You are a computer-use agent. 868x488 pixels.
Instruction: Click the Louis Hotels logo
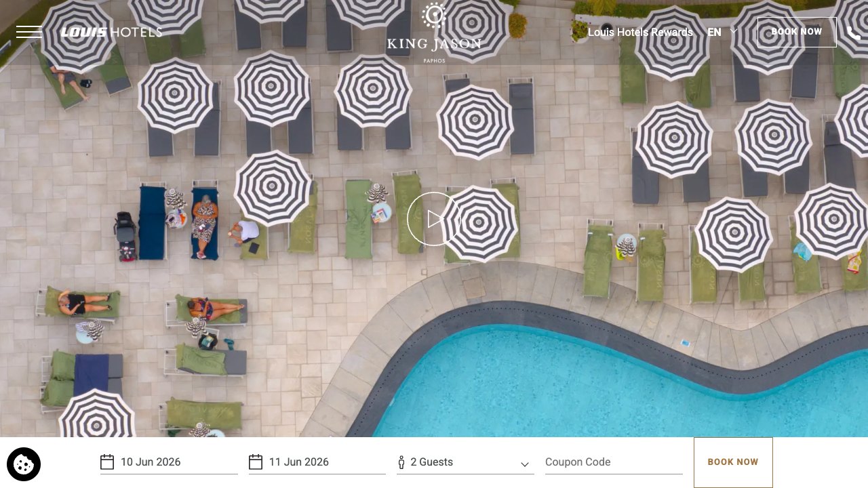click(111, 32)
